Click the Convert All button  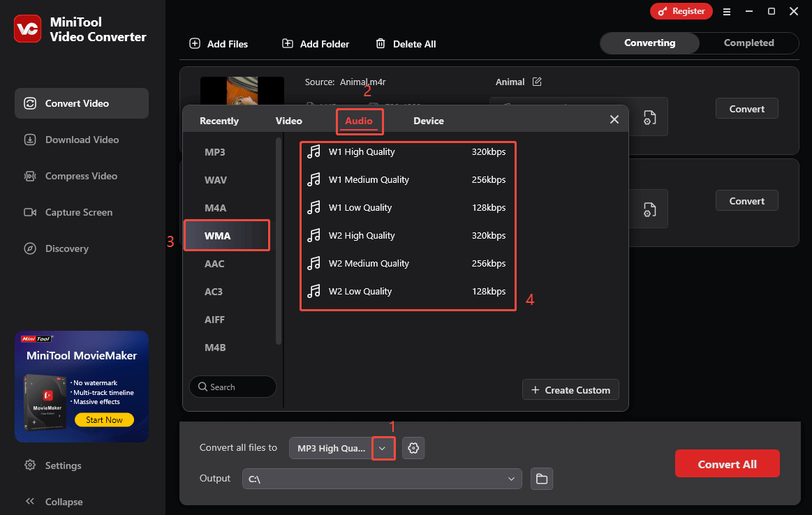click(x=727, y=464)
